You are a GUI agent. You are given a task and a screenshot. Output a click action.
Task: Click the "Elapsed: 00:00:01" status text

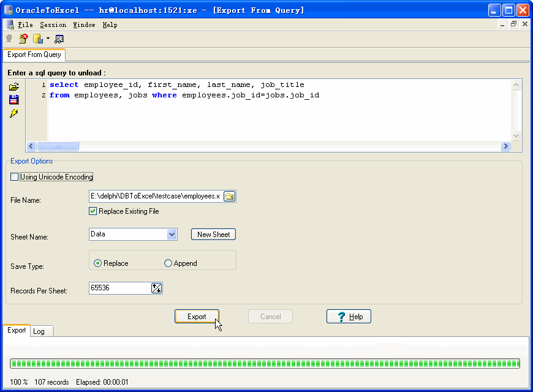point(102,382)
